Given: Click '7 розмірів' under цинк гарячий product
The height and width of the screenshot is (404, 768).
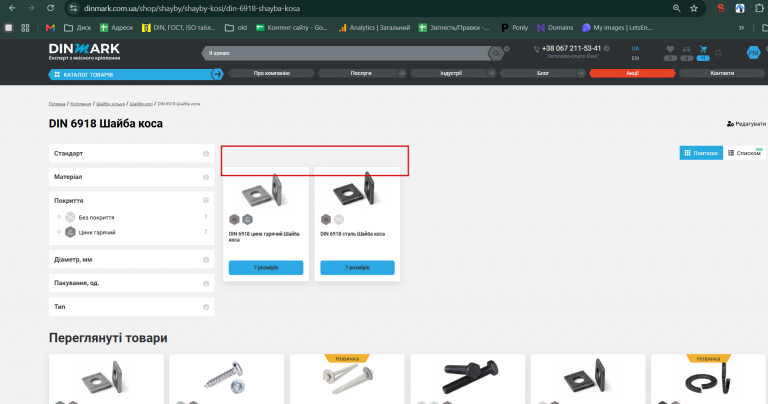Looking at the screenshot, I should (266, 267).
